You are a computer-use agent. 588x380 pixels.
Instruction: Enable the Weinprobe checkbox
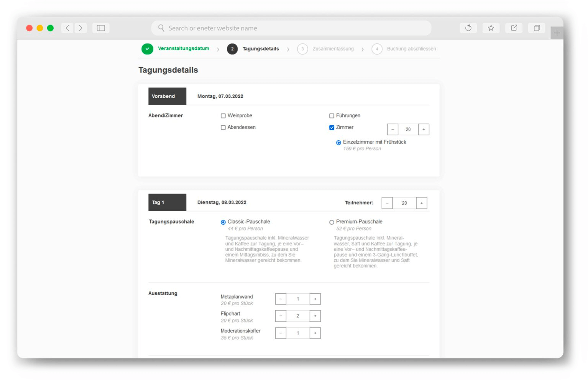(223, 116)
